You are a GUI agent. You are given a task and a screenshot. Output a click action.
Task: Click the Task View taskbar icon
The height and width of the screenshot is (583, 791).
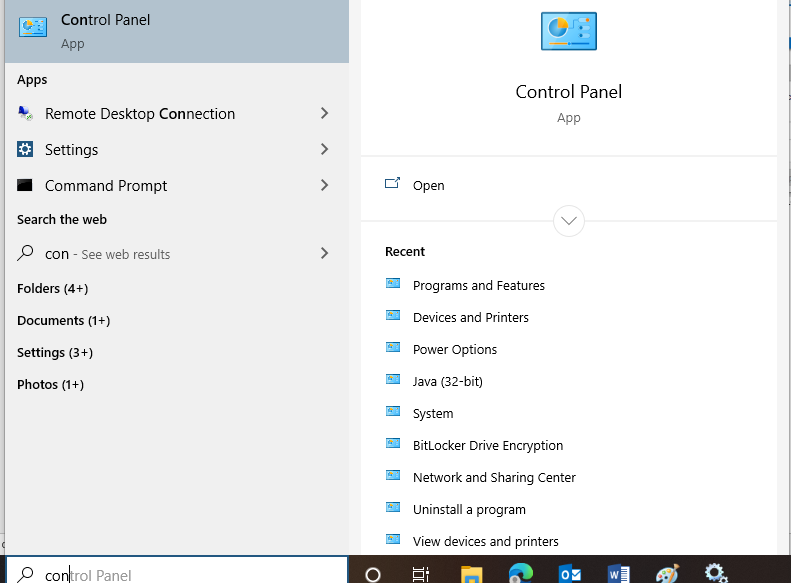(421, 574)
